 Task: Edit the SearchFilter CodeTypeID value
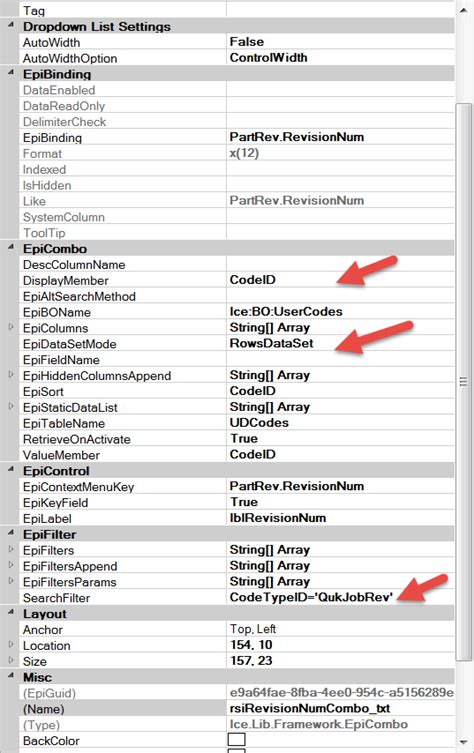[340, 597]
